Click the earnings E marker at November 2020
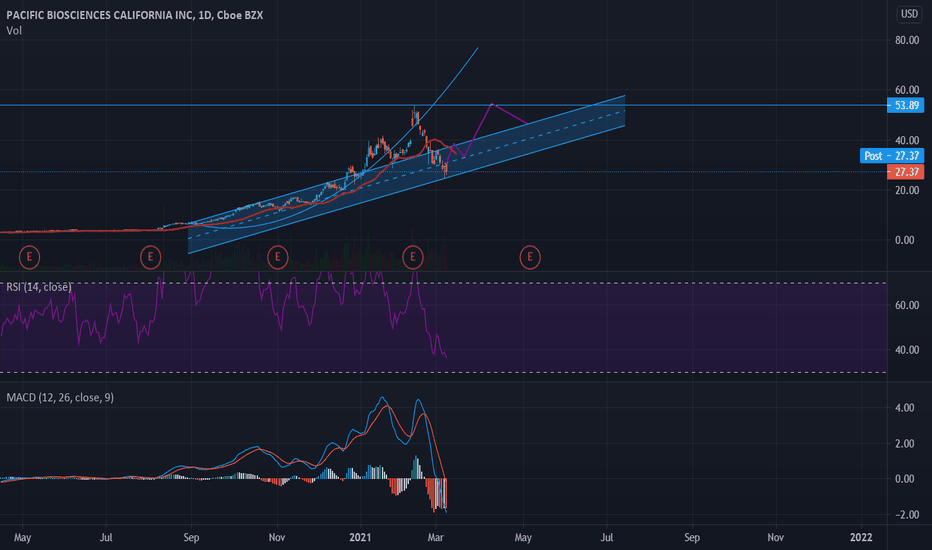Screen dimensions: 932x550 point(278,257)
